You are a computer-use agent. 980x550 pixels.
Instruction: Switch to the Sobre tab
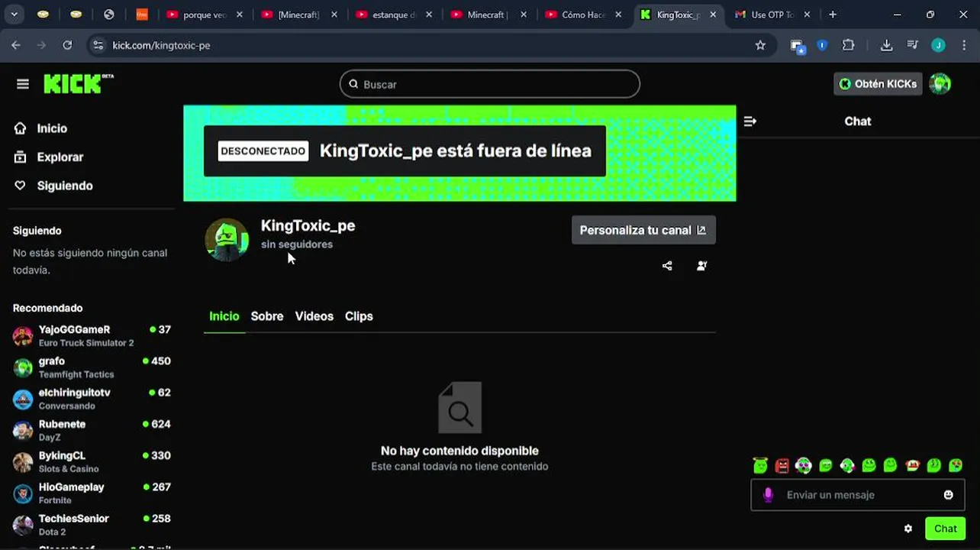[267, 316]
